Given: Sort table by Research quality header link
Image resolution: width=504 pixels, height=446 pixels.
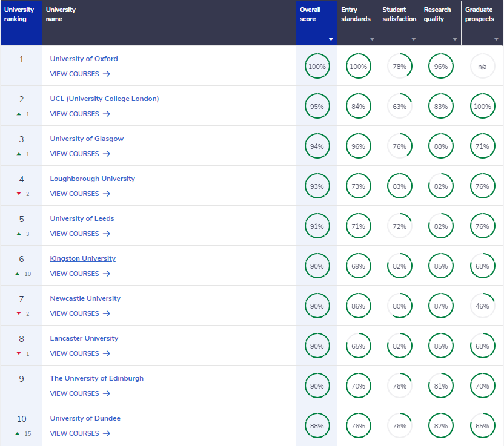Looking at the screenshot, I should tap(437, 15).
